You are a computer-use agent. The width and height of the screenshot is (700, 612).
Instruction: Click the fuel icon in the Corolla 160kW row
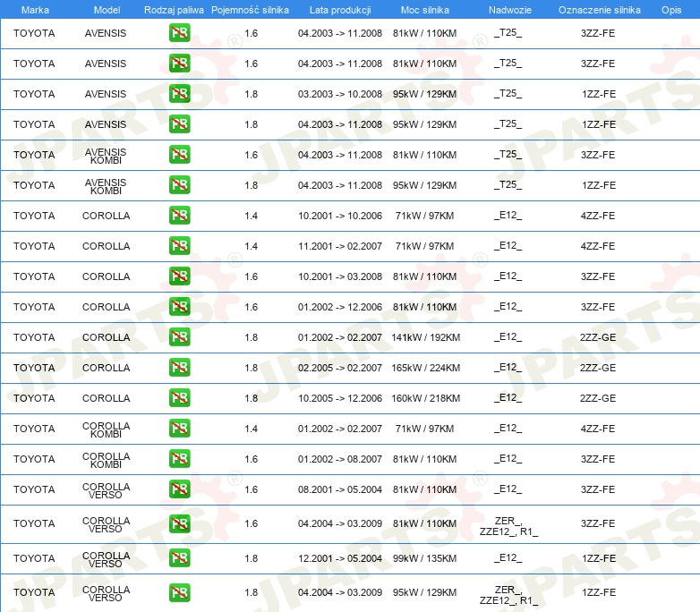tap(179, 398)
